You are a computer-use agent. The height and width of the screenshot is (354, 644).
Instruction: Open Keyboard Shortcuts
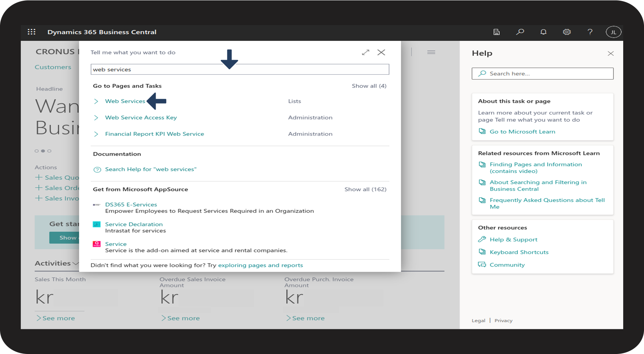point(519,252)
